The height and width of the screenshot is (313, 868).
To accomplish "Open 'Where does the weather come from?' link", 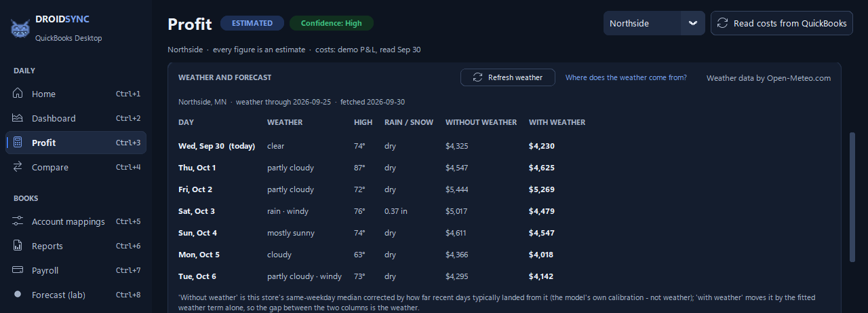I will [626, 77].
